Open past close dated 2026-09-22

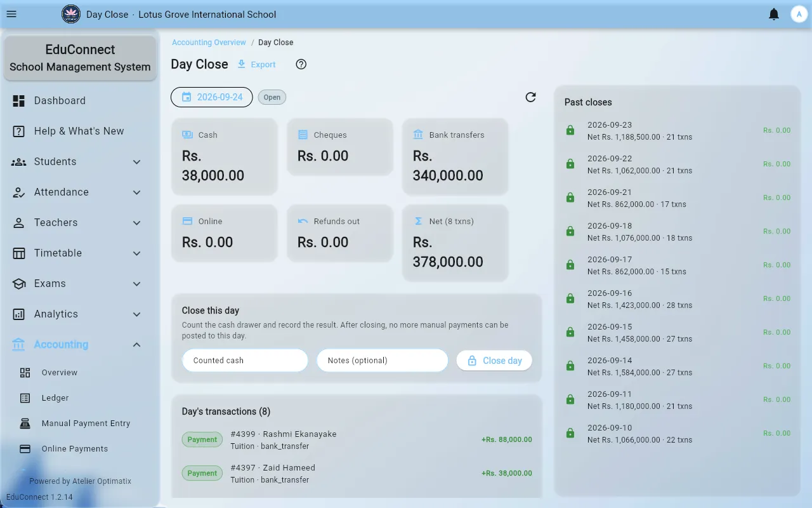pos(678,164)
